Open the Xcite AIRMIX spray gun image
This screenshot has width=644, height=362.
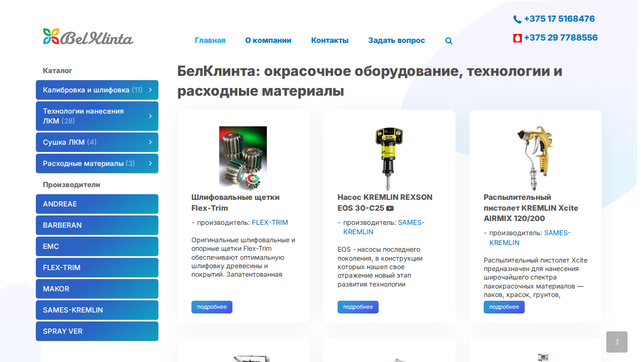point(536,158)
